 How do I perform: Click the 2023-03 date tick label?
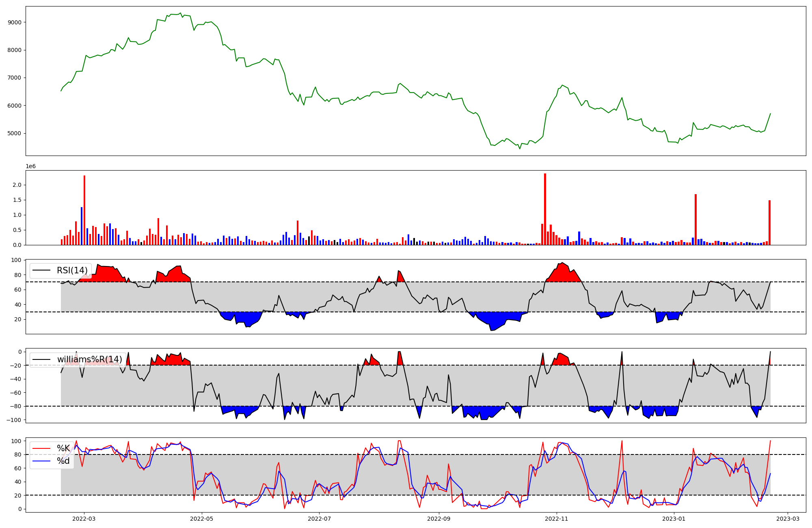[x=788, y=519]
